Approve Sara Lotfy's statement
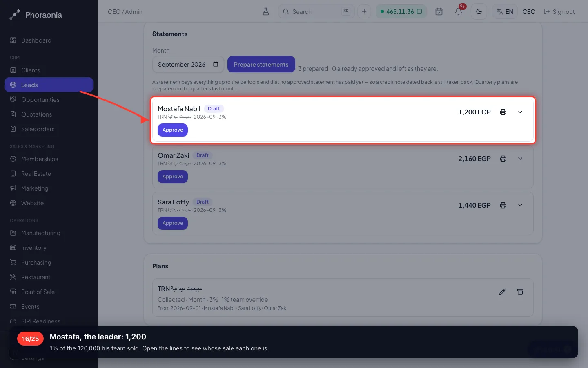Screen dimensions: 588x368 (x=173, y=223)
